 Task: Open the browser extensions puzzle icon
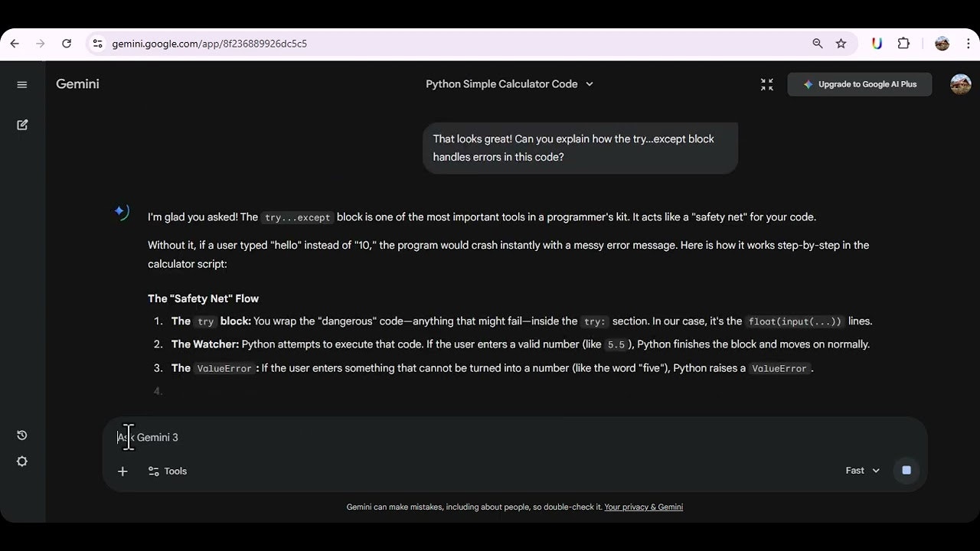pos(903,44)
